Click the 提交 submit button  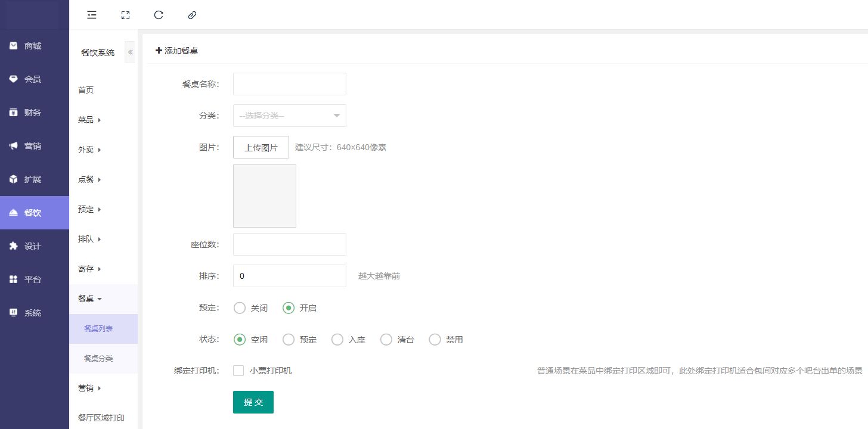[253, 402]
